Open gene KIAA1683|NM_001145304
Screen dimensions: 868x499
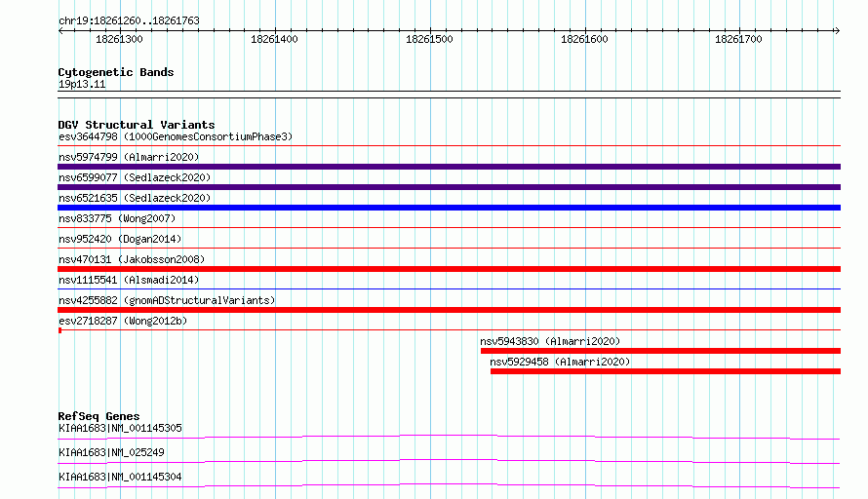click(x=120, y=477)
